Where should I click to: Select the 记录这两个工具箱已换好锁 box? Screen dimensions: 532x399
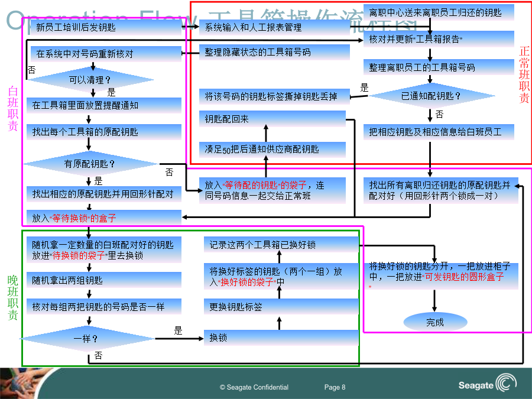pyautogui.click(x=281, y=245)
